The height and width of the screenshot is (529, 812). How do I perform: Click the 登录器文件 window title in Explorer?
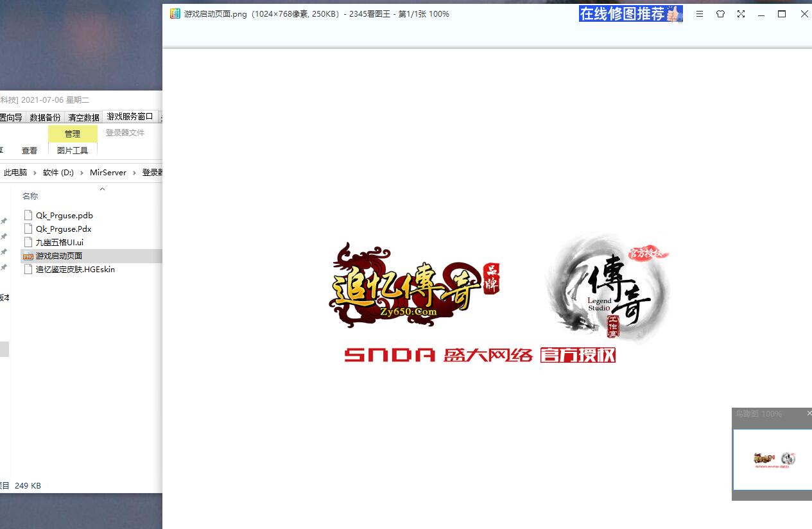click(x=125, y=132)
